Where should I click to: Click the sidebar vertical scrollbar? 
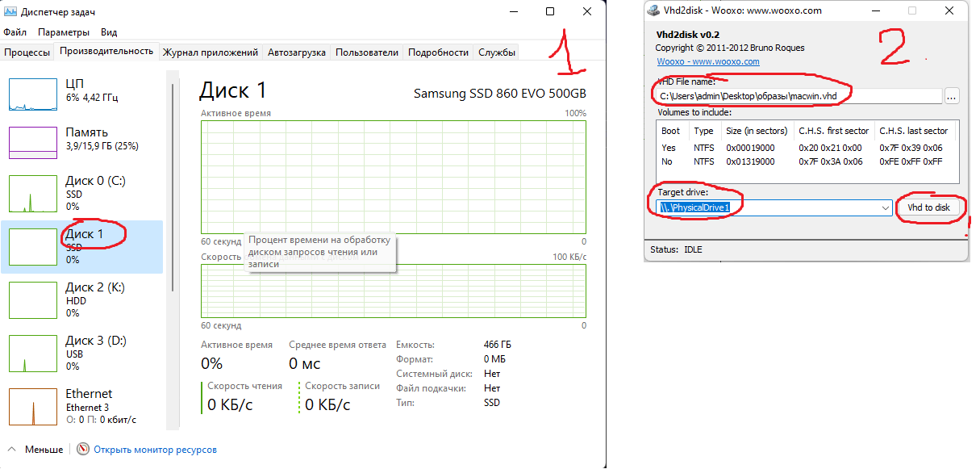point(171,186)
